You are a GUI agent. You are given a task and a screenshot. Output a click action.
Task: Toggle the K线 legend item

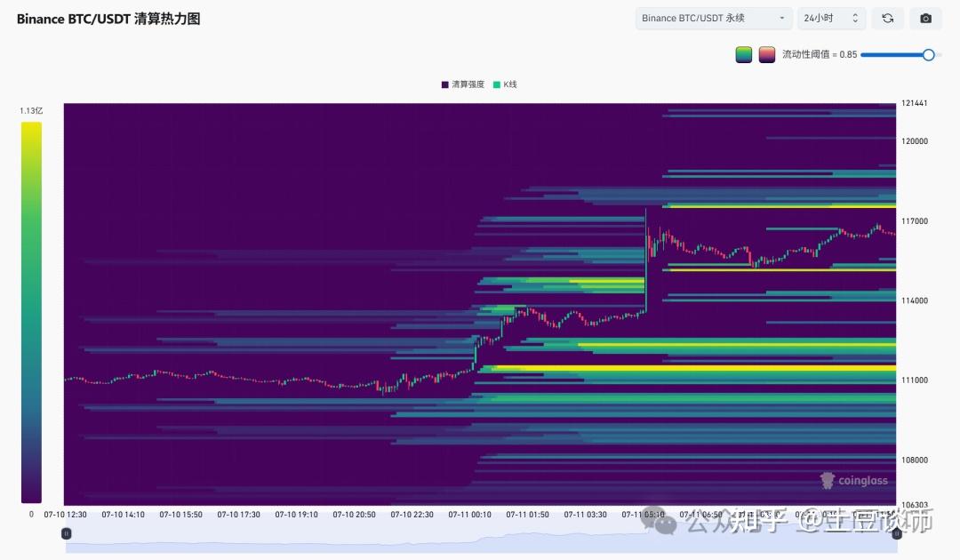pos(505,84)
